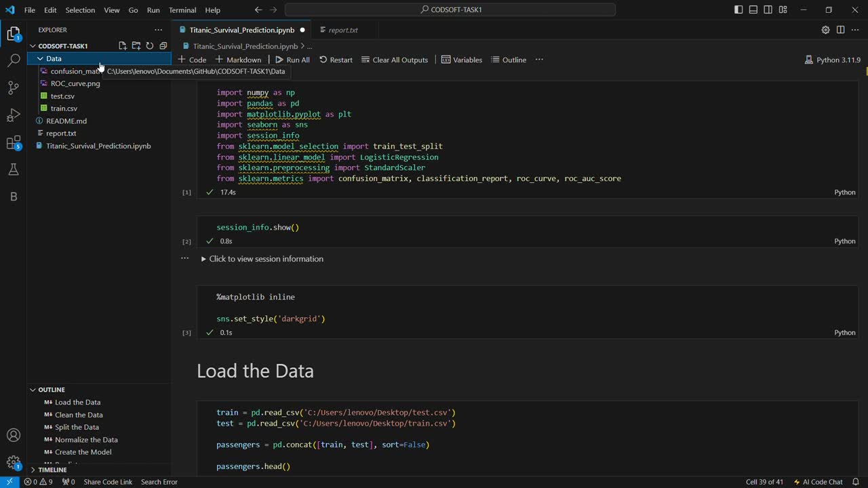This screenshot has width=868, height=488.
Task: Open notebook toolbar more actions ellipsis
Action: (539, 60)
